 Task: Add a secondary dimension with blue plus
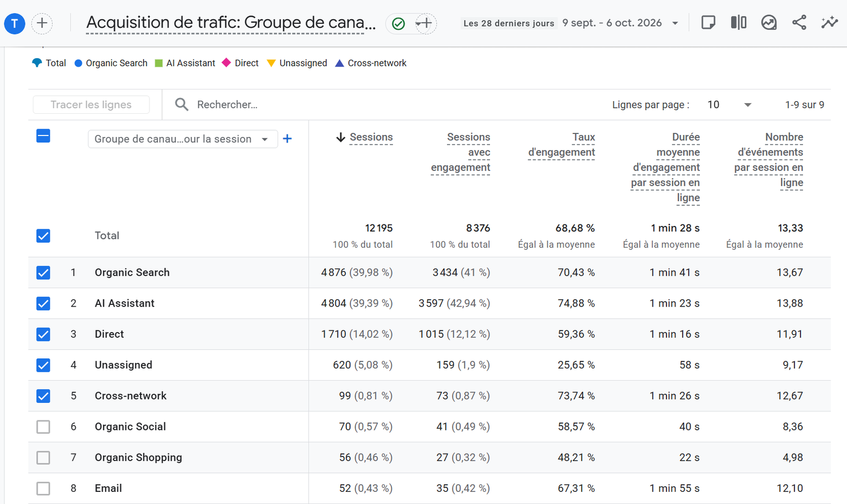click(x=287, y=139)
